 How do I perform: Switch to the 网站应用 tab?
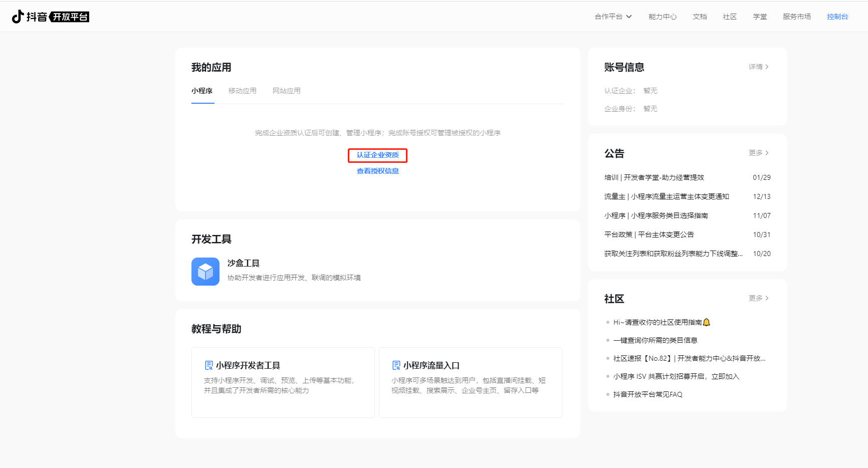287,91
